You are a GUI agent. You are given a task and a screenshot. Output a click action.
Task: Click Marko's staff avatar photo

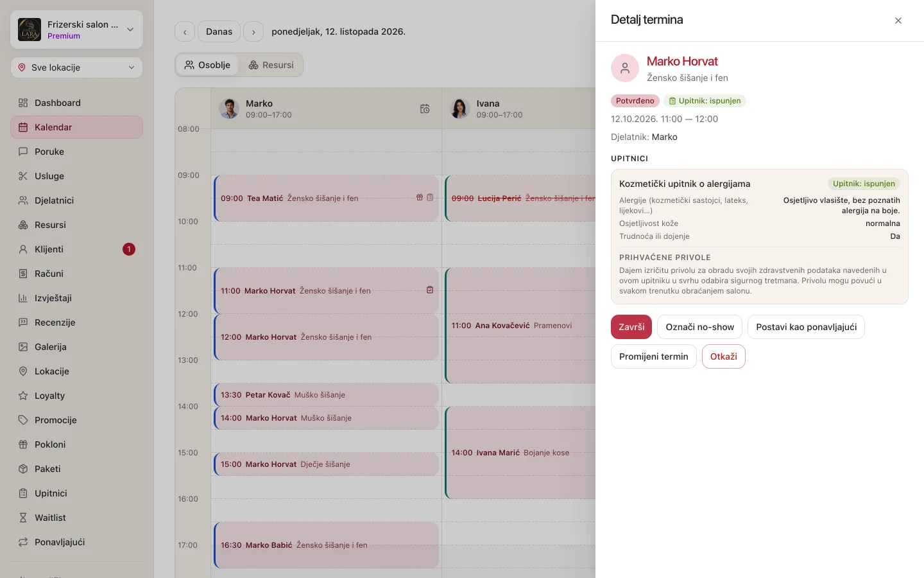(x=229, y=109)
